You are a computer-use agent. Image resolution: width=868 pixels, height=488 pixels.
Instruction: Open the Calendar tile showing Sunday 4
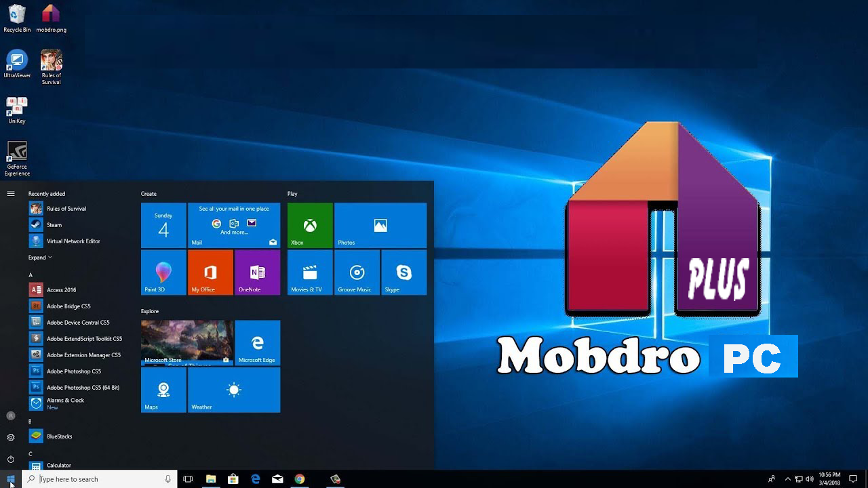[163, 225]
